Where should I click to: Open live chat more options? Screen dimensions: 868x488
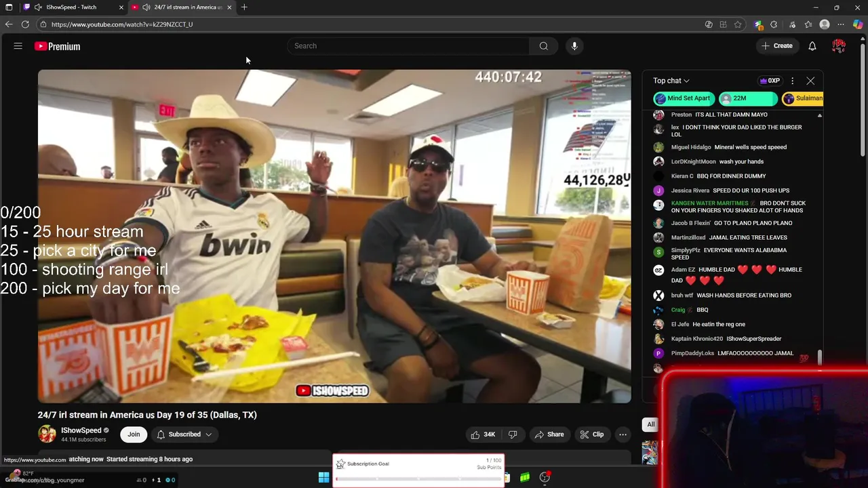tap(792, 81)
